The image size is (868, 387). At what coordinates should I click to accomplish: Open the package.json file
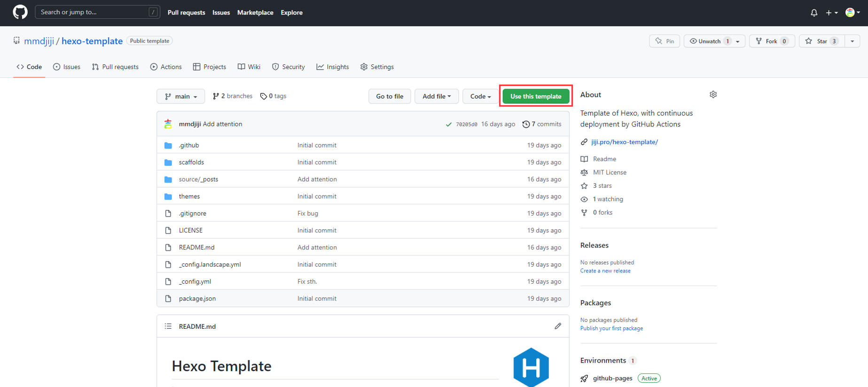point(197,298)
